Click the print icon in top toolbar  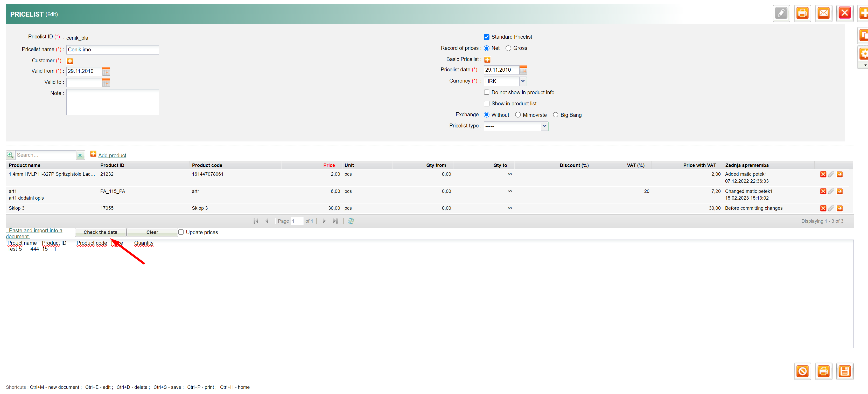[x=802, y=13]
